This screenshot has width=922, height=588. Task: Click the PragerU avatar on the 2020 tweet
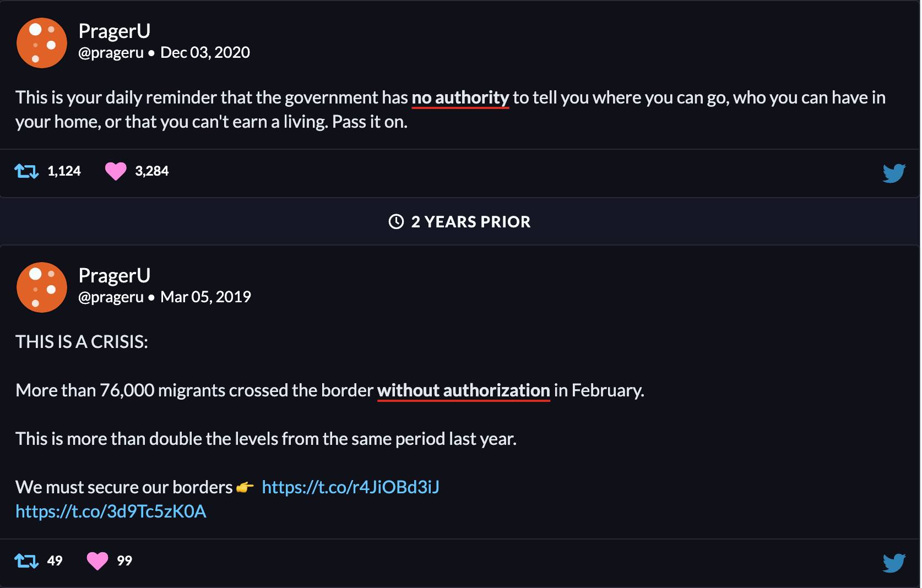tap(42, 43)
